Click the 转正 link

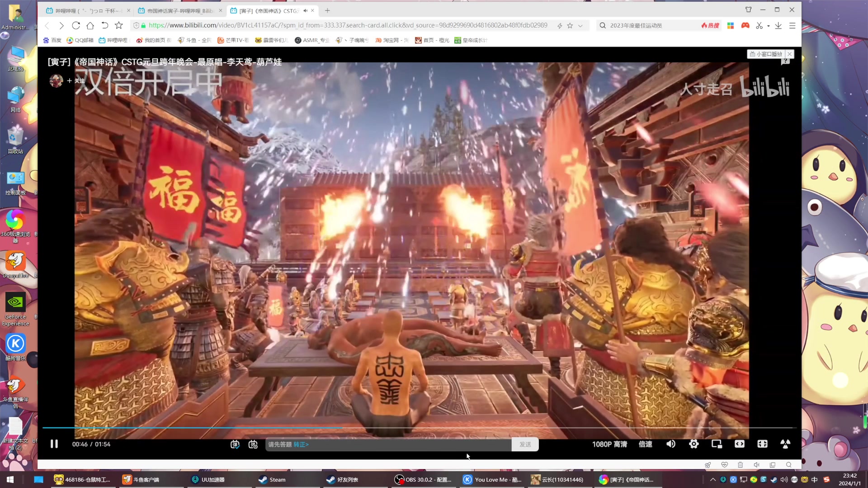click(301, 445)
